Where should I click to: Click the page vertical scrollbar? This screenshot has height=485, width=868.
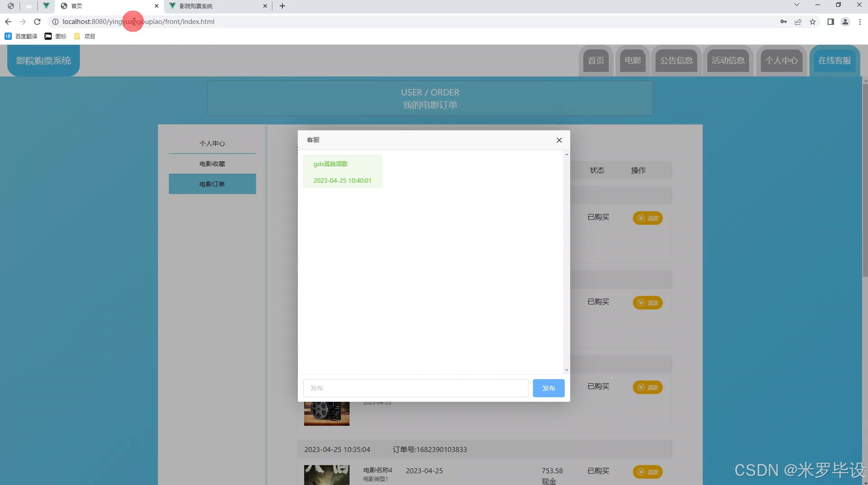865,181
